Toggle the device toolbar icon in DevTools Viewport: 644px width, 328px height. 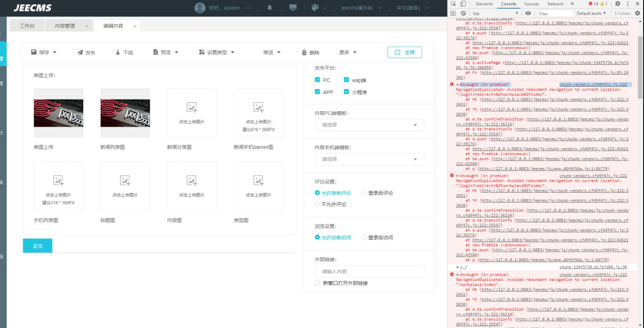(x=463, y=4)
